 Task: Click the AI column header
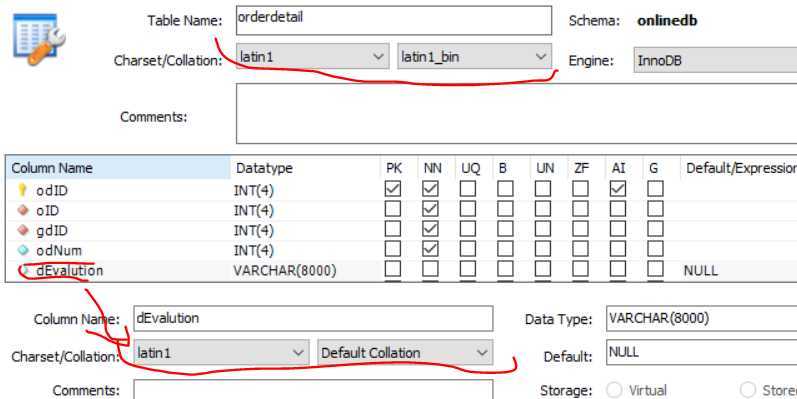[x=618, y=168]
